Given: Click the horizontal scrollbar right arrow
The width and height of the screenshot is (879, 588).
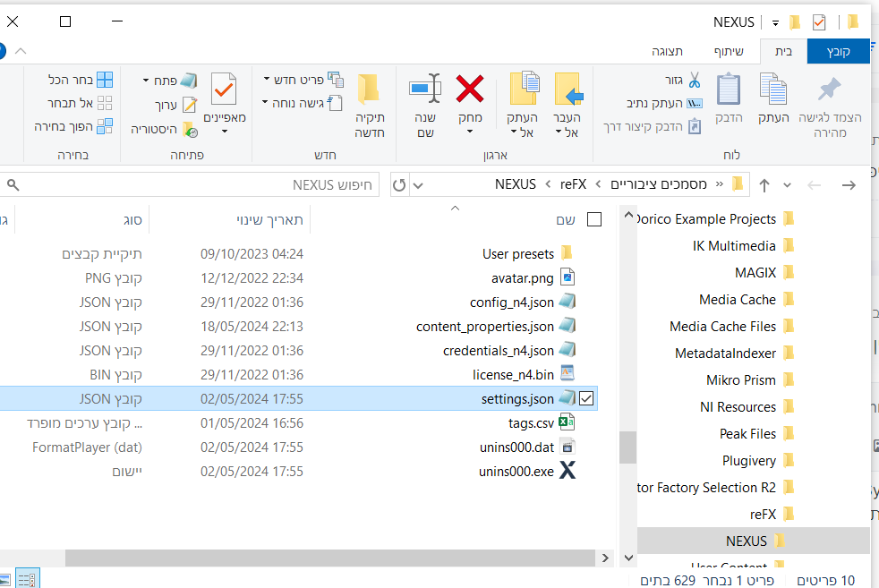Looking at the screenshot, I should (x=605, y=558).
